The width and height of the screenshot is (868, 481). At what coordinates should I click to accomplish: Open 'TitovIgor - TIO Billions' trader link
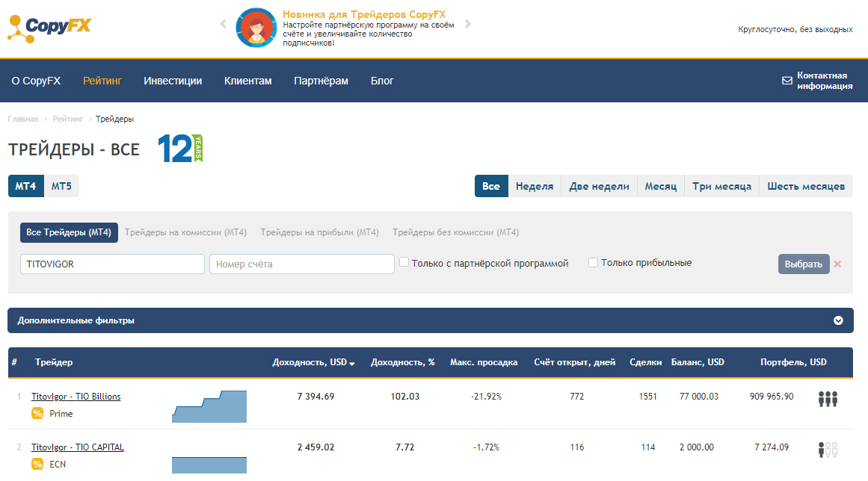76,397
